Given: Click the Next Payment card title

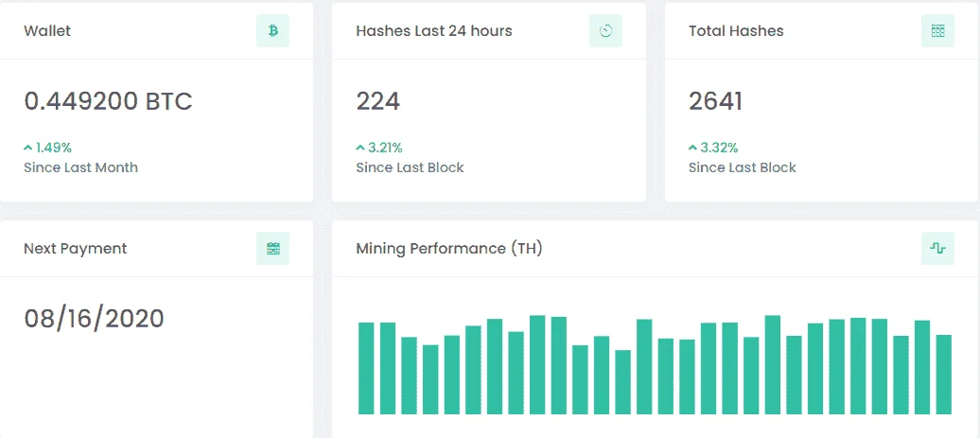Looking at the screenshot, I should (x=75, y=249).
